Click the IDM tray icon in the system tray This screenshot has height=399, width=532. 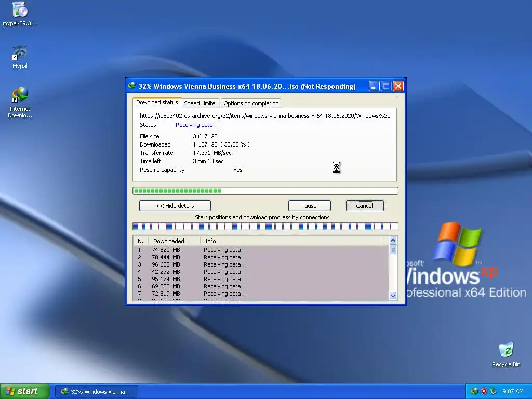(474, 391)
